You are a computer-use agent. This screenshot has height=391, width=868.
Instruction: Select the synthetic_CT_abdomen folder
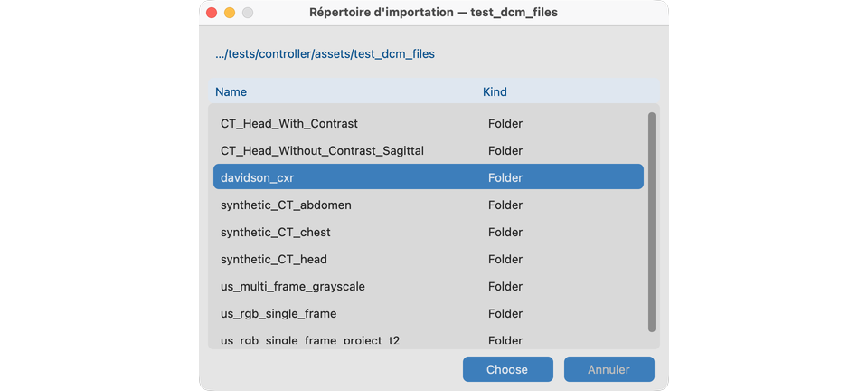tap(428, 205)
